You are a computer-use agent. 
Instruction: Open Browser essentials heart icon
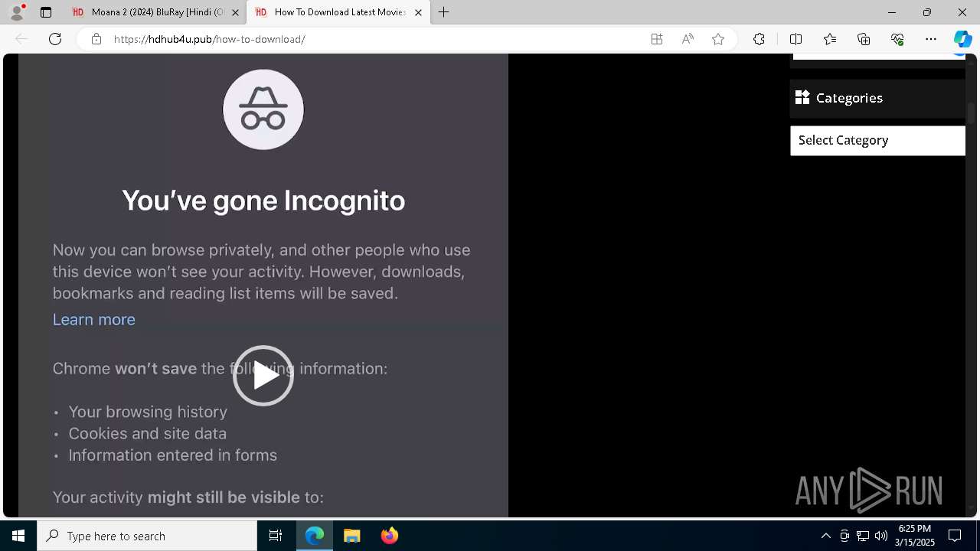click(x=897, y=39)
